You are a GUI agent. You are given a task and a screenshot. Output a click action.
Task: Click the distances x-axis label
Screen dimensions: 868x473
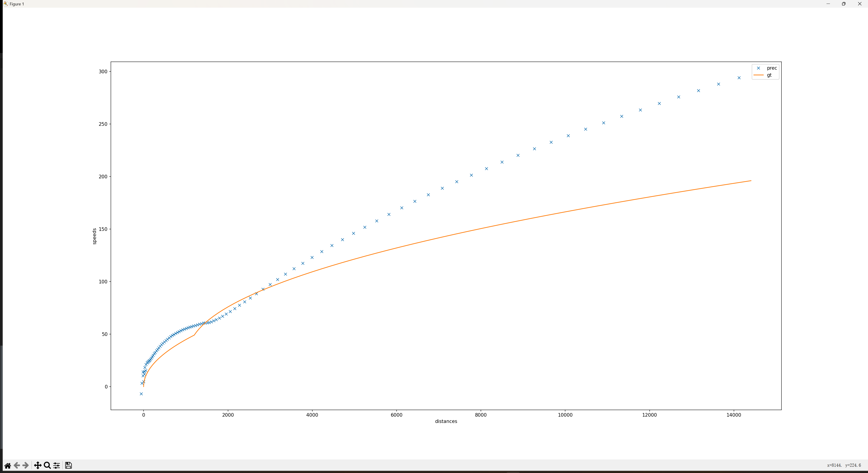coord(446,421)
